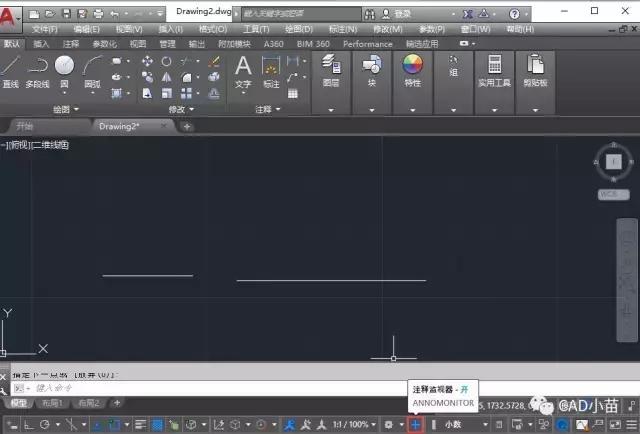Switch to the Layout1 (布局1) tab
Viewport: 640px width, 434px height.
(52, 403)
